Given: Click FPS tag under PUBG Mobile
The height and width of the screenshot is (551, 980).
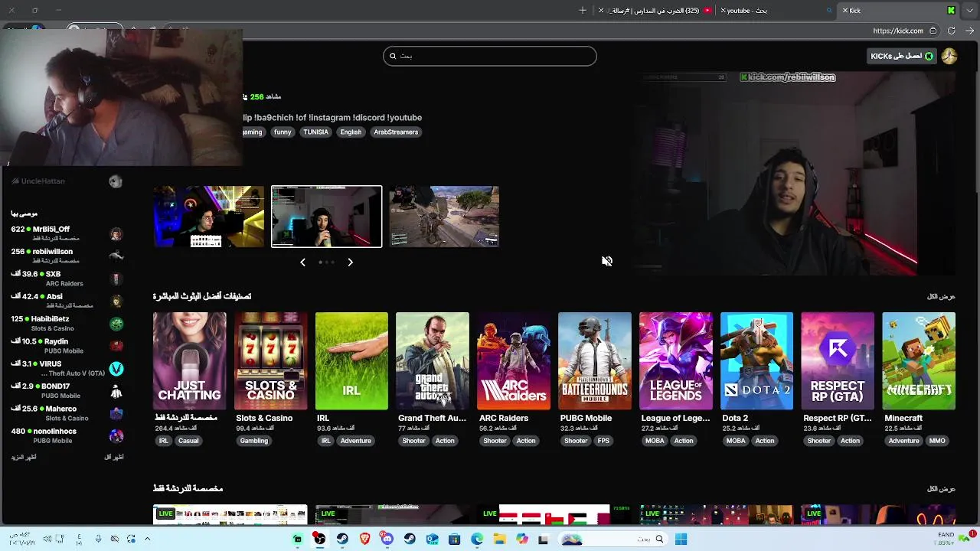Looking at the screenshot, I should point(603,441).
